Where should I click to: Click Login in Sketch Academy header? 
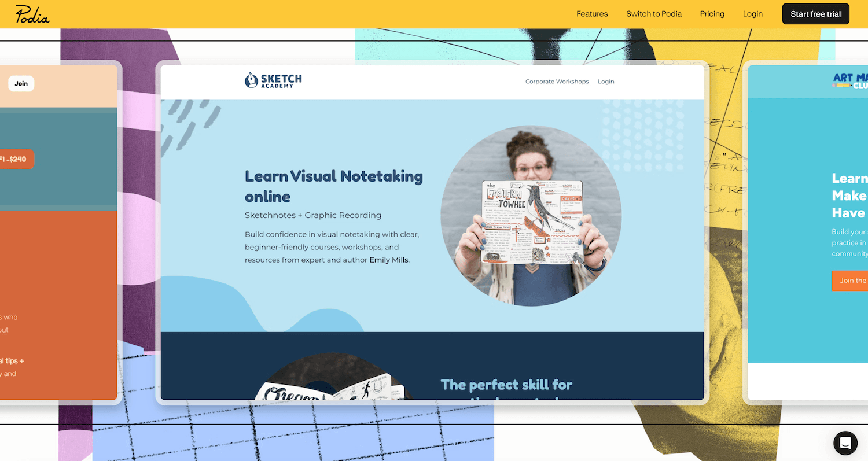[x=606, y=82]
